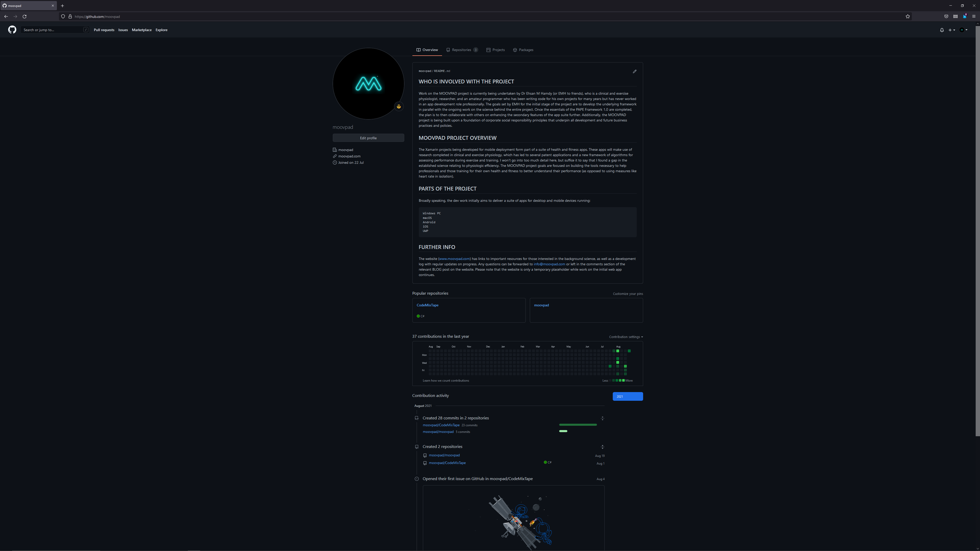Click the large moovpad profile avatar
This screenshot has height=551, width=980.
click(368, 84)
